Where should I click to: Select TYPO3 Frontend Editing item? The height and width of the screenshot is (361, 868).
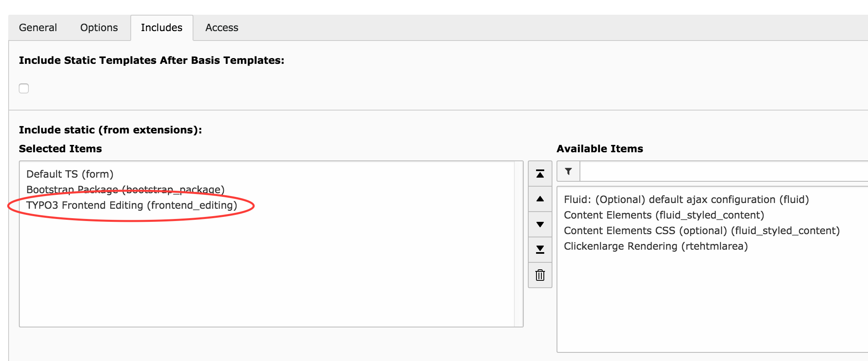132,205
